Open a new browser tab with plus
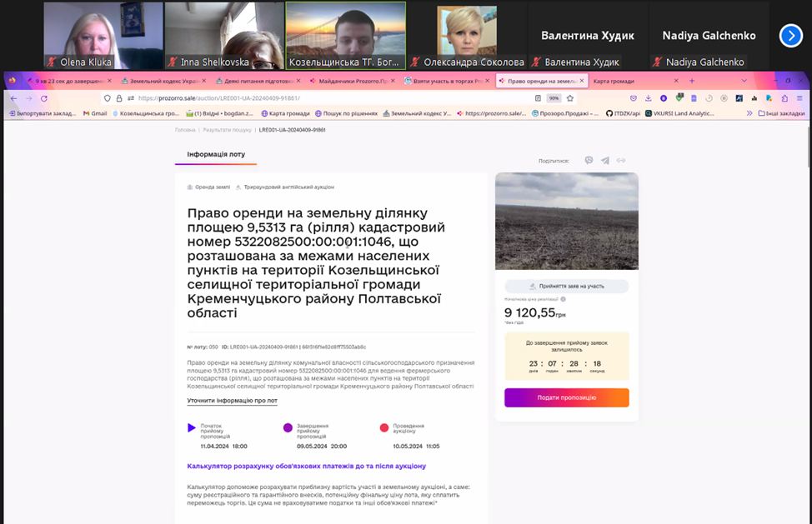Image resolution: width=812 pixels, height=524 pixels. click(691, 81)
